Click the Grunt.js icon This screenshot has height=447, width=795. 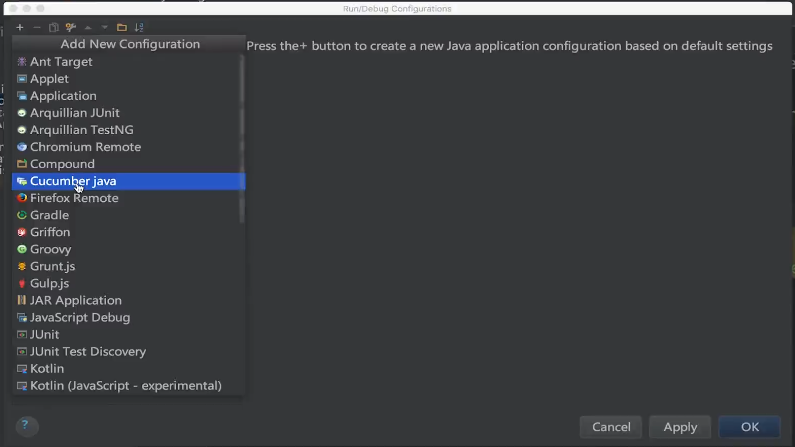(22, 267)
